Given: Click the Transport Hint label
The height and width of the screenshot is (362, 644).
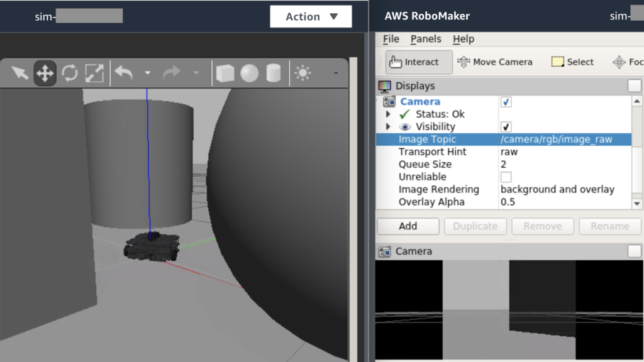Looking at the screenshot, I should [x=433, y=152].
